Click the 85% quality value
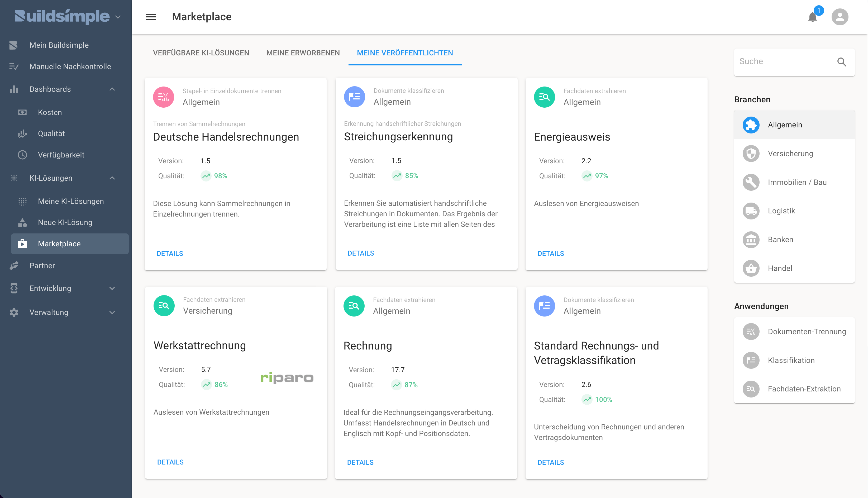 411,176
